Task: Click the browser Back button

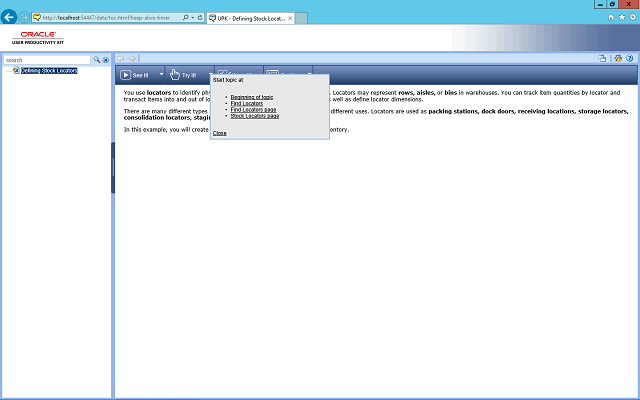Action: coord(9,17)
